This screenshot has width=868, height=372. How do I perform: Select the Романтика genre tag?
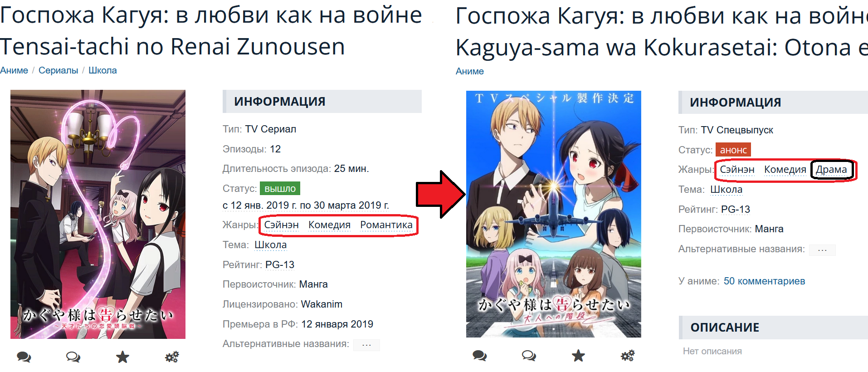pos(386,225)
